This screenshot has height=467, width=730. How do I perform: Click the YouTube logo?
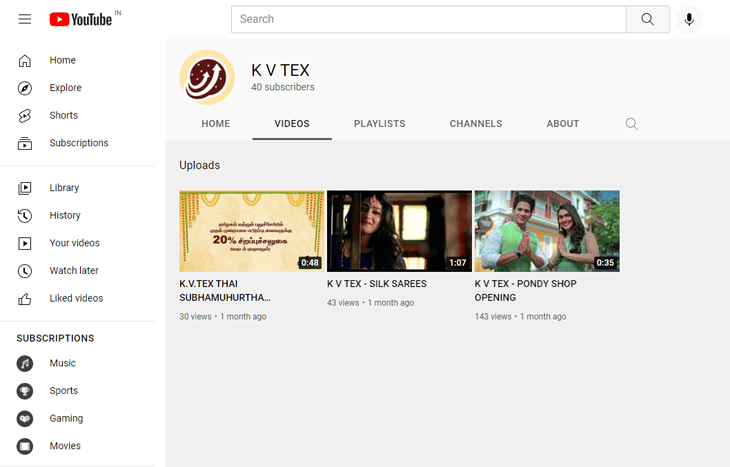coord(81,19)
